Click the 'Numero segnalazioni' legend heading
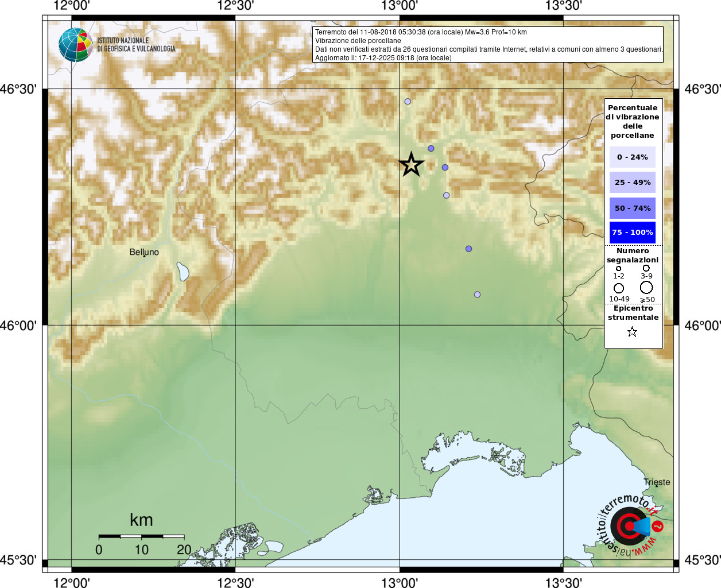 (x=633, y=256)
